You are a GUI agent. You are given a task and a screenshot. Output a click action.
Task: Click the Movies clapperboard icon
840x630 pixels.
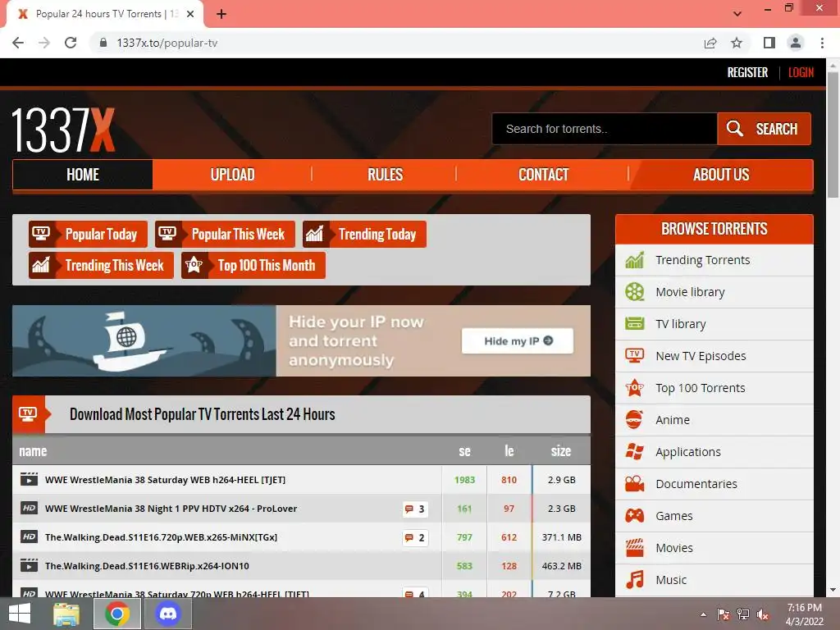635,547
